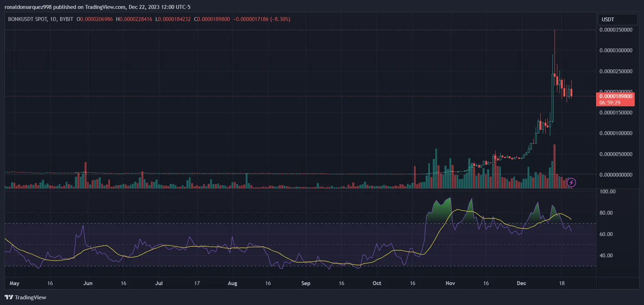The image size is (644, 305).
Task: Click the countdown timer 06:59:29
Action: pos(610,103)
